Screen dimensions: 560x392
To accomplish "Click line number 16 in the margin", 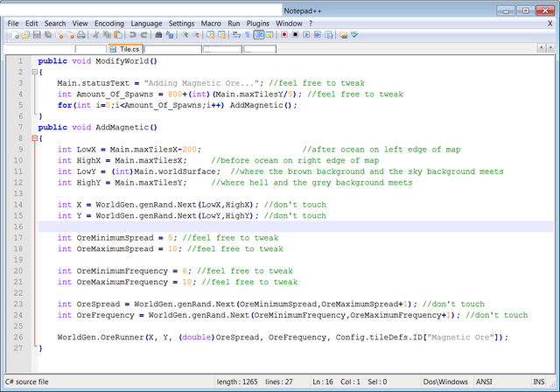I will click(18, 227).
